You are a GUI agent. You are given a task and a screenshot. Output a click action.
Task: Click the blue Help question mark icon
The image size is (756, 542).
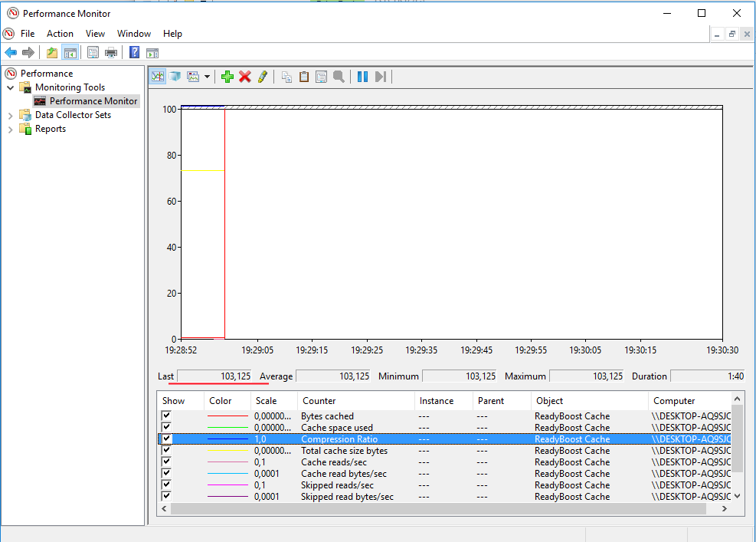pyautogui.click(x=135, y=52)
